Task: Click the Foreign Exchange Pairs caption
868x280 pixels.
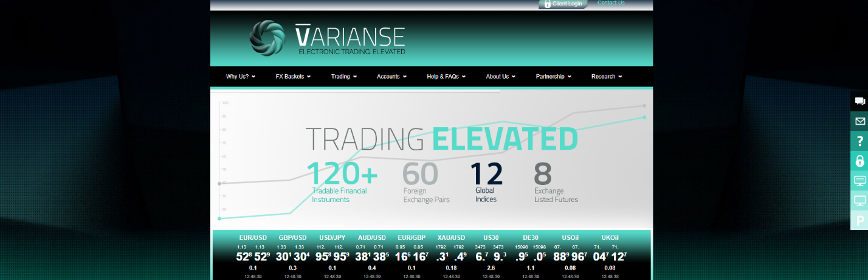Action: (x=427, y=195)
